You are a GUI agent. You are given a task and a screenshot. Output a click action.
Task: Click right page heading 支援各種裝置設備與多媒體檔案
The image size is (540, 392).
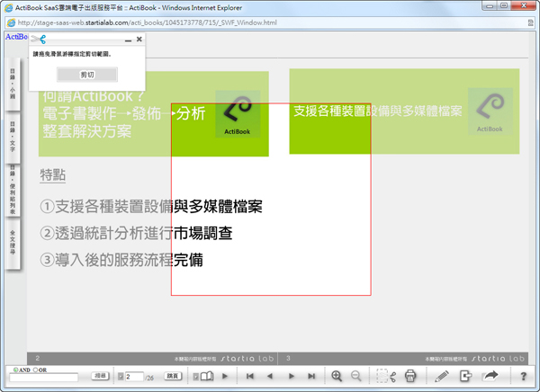tap(378, 111)
